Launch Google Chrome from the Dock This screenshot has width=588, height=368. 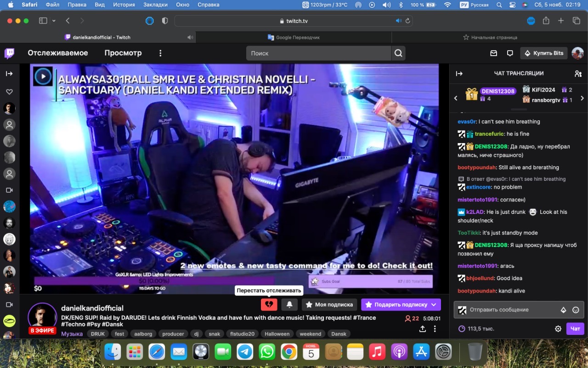[x=289, y=352]
